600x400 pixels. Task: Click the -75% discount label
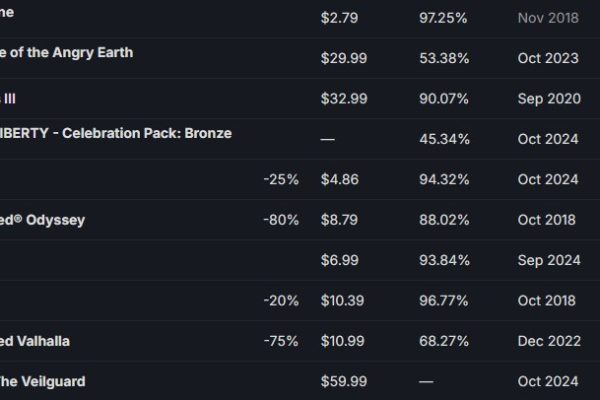coord(281,341)
